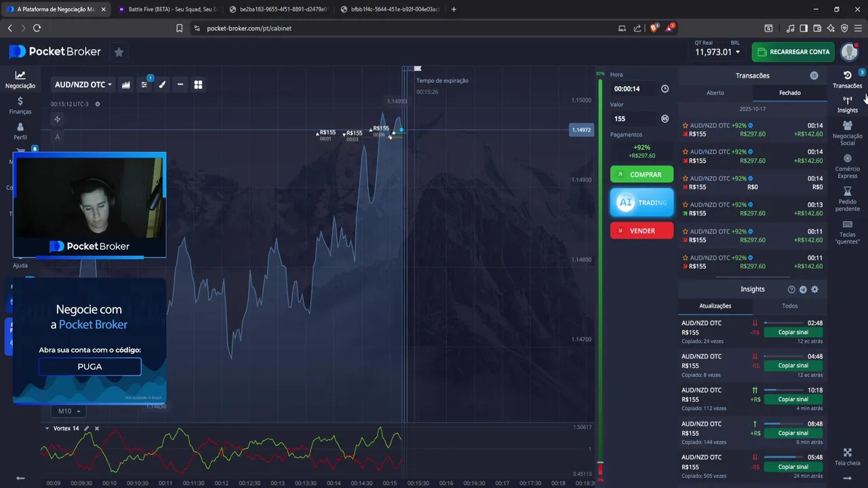Screen dimensions: 868x488
Task: Open a new browser tab
Action: [x=454, y=9]
